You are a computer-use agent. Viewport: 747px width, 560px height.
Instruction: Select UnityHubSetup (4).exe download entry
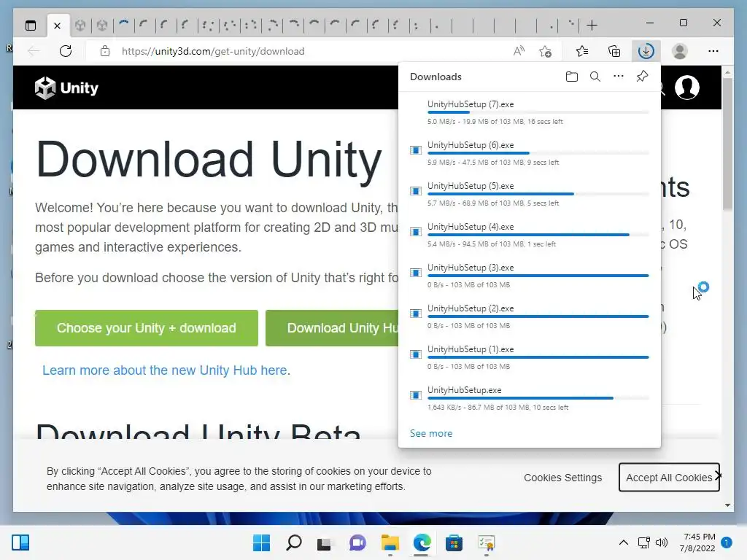(530, 236)
